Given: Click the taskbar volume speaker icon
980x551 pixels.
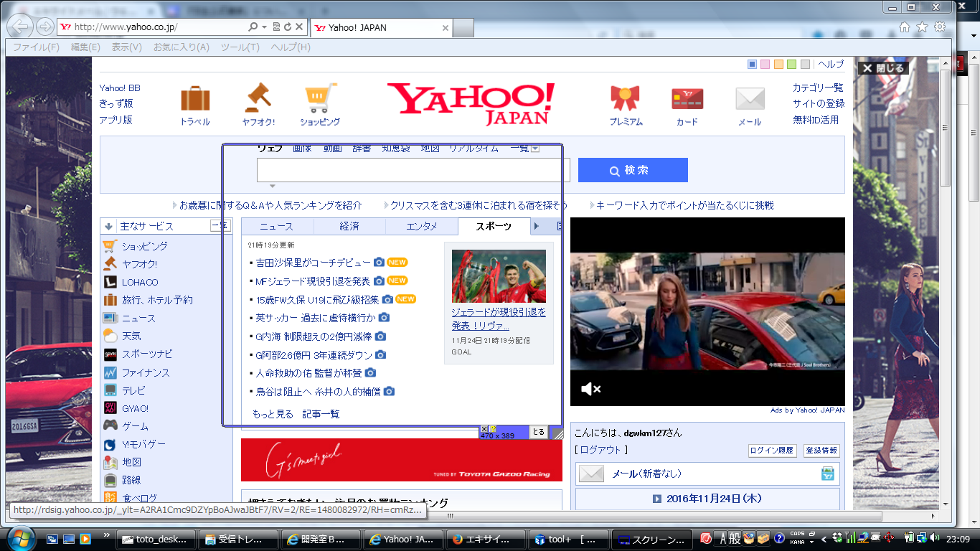Looking at the screenshot, I should pyautogui.click(x=936, y=537).
